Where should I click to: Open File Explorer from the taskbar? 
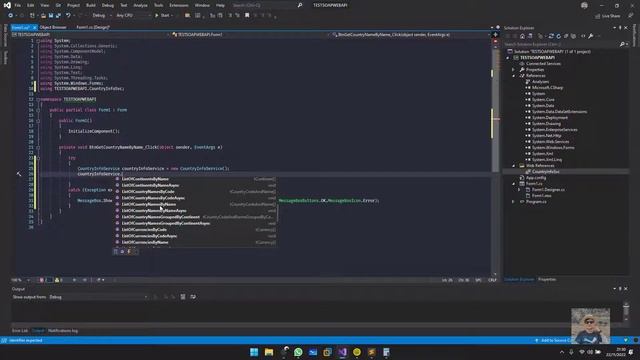[269, 352]
